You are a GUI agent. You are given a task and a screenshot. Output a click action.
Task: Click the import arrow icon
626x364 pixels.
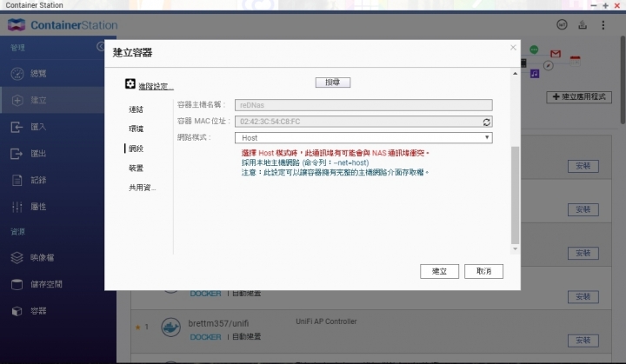tap(17, 127)
